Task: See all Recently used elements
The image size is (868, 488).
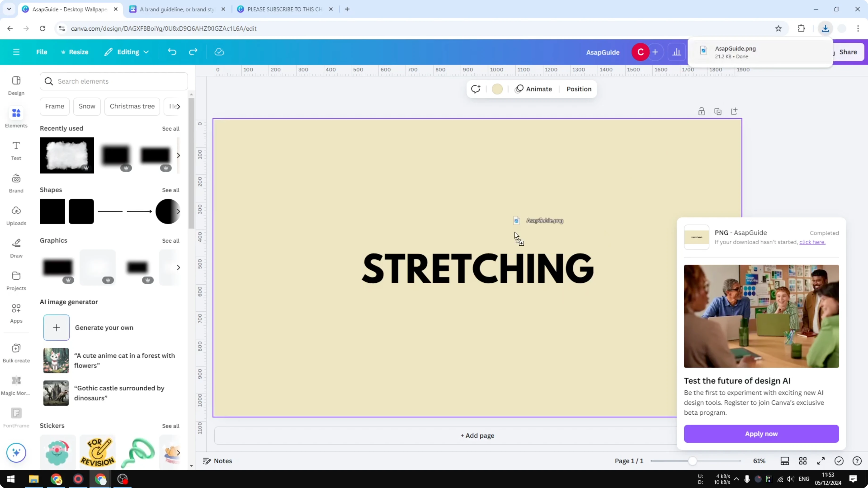Action: (x=171, y=129)
